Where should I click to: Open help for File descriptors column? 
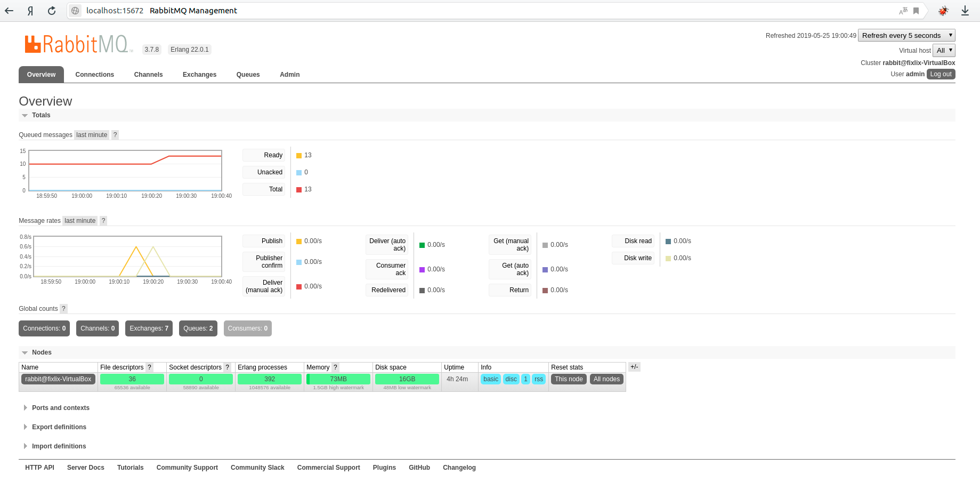coord(149,367)
